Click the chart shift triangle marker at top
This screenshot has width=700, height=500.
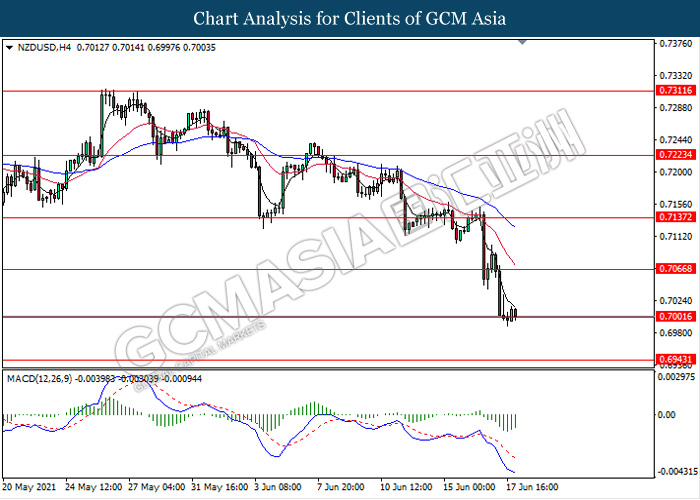point(522,42)
